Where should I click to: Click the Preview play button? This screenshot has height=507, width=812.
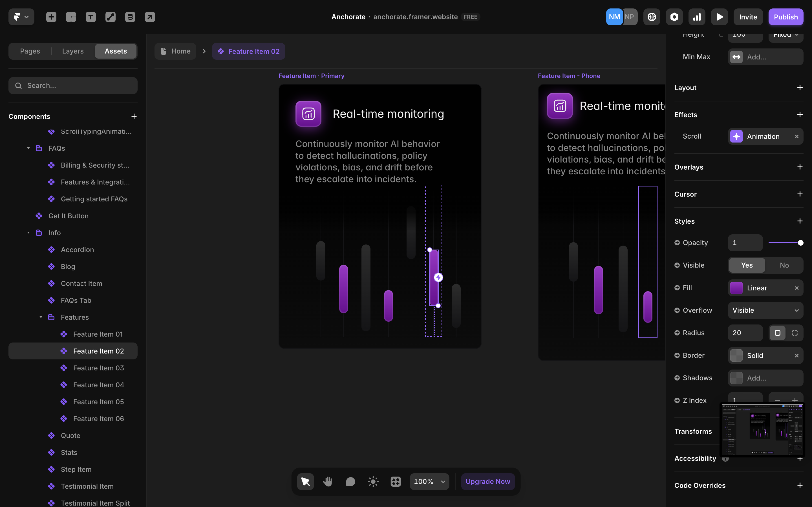click(720, 17)
